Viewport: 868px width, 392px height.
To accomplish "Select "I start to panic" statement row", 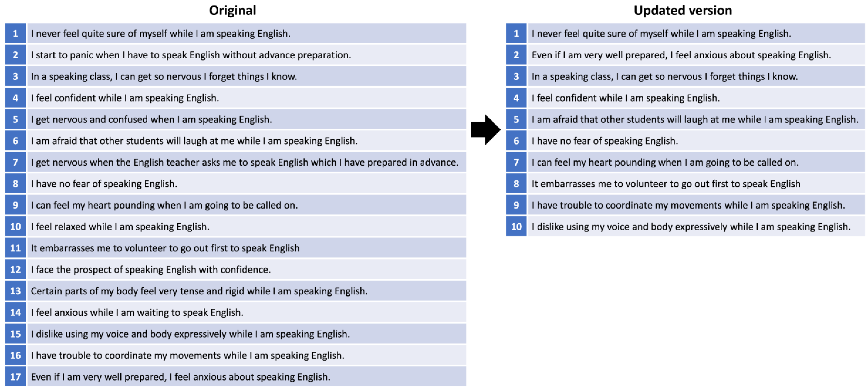I will pos(191,55).
